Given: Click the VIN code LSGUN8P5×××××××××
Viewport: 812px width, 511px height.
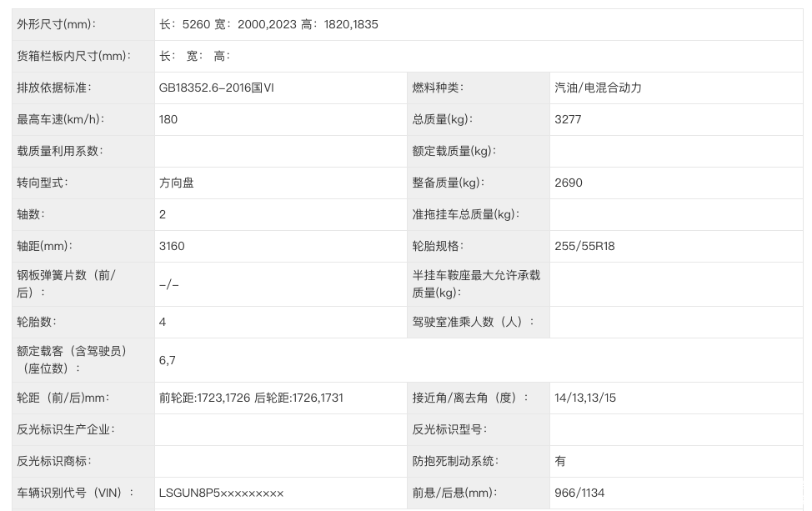Looking at the screenshot, I should pos(221,493).
